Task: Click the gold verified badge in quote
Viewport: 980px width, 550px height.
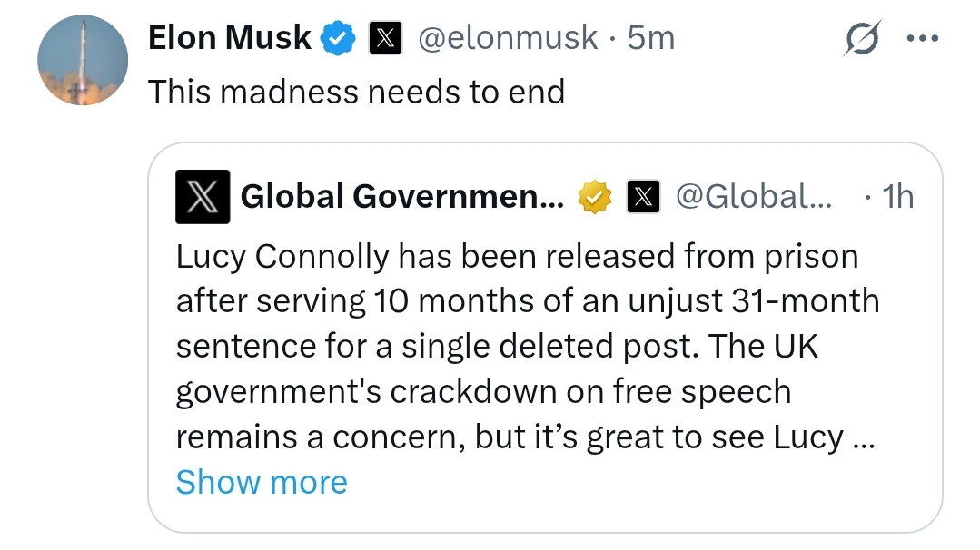Action: (x=597, y=196)
